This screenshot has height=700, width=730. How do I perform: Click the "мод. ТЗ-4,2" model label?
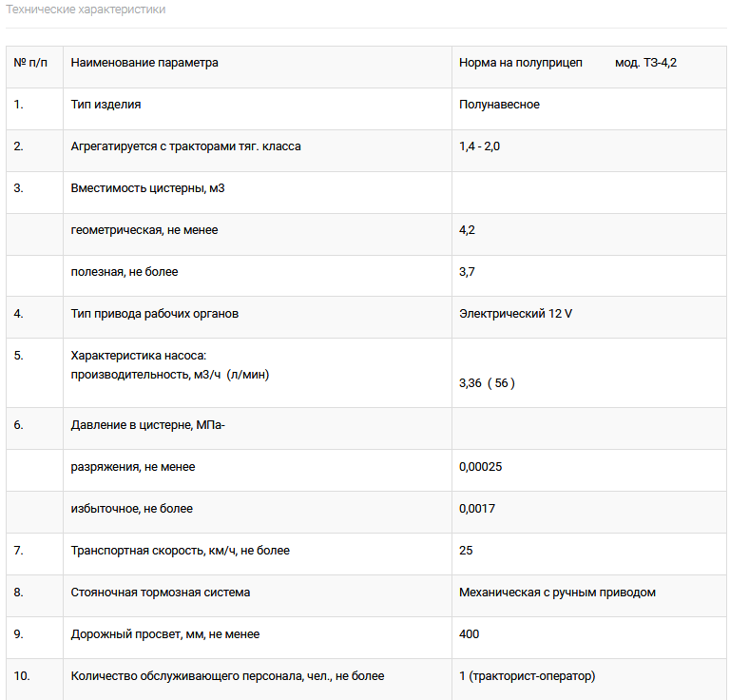[645, 63]
